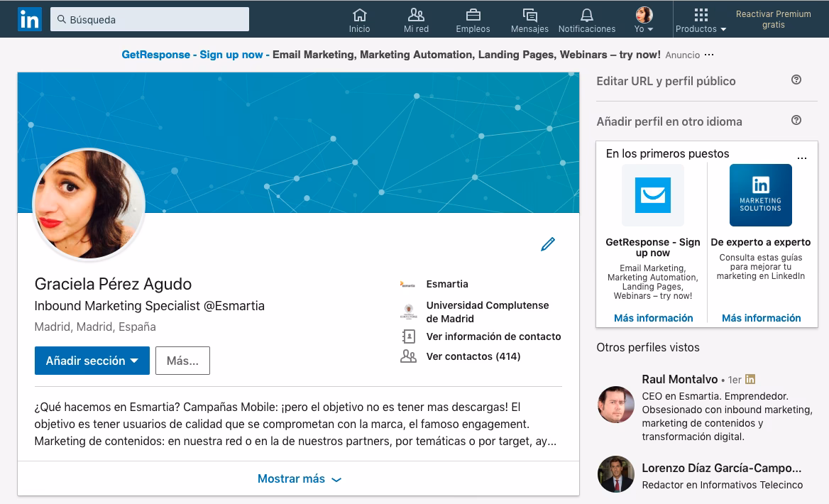Open Ver contactos (414)
829x504 pixels.
(x=473, y=356)
